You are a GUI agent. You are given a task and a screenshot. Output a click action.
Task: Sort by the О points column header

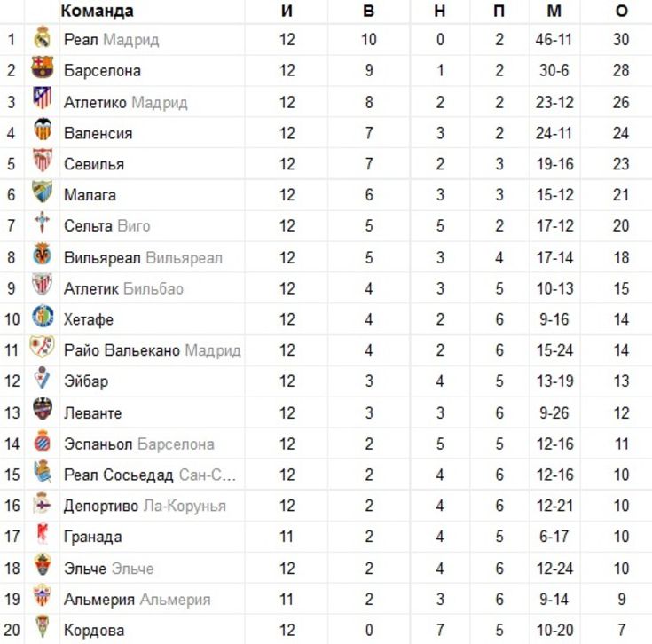coord(621,11)
